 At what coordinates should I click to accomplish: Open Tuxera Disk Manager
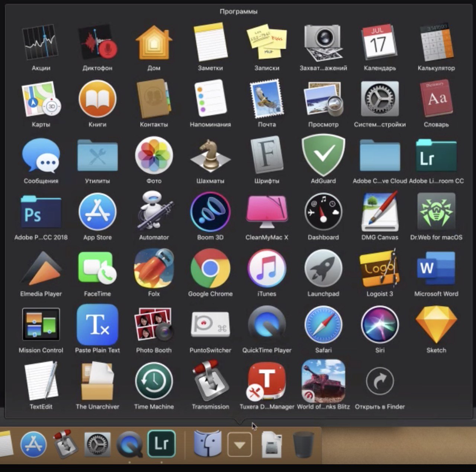pyautogui.click(x=267, y=381)
